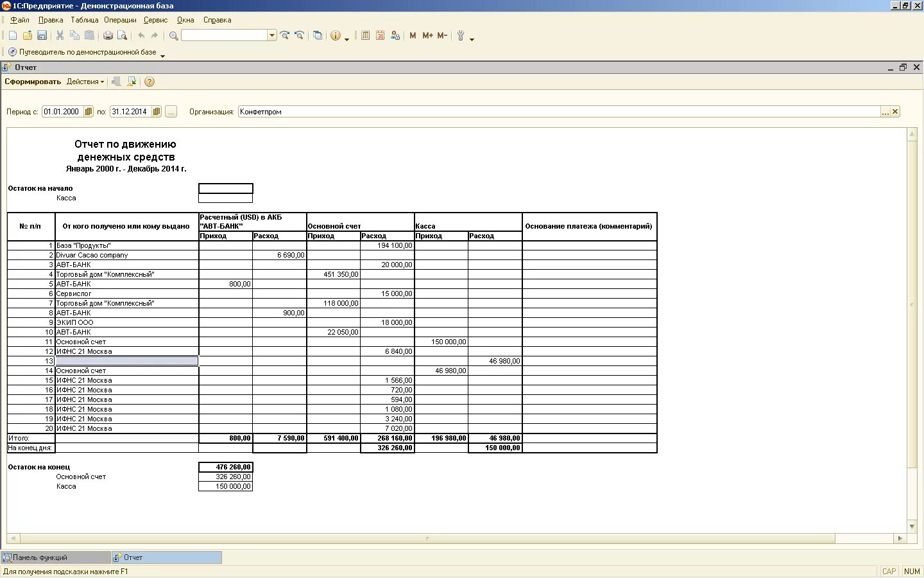Image resolution: width=924 pixels, height=578 pixels.
Task: Select the cell Divuar Cacao company
Action: [127, 255]
